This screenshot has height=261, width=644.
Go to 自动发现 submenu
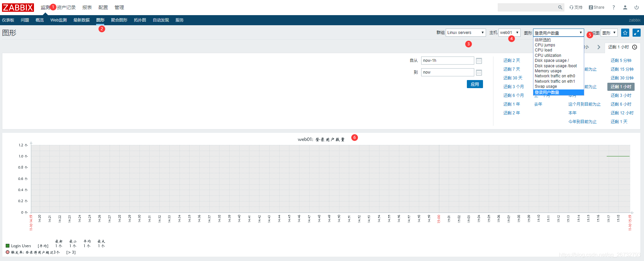coord(161,20)
